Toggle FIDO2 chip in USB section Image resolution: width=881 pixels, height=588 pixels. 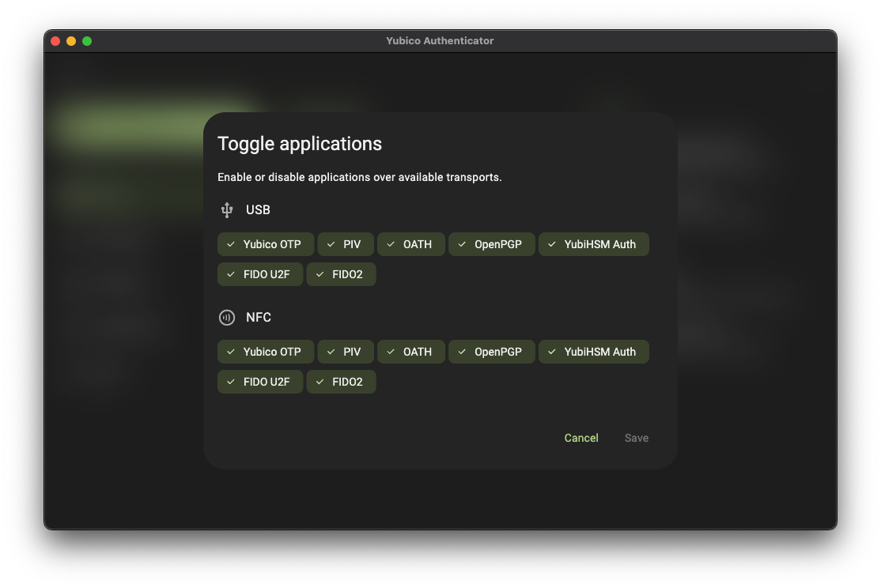point(341,274)
